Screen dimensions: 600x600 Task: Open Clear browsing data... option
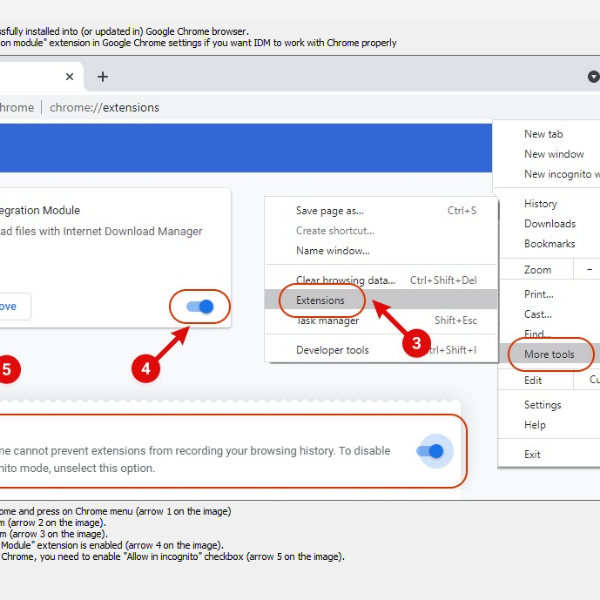click(x=345, y=280)
